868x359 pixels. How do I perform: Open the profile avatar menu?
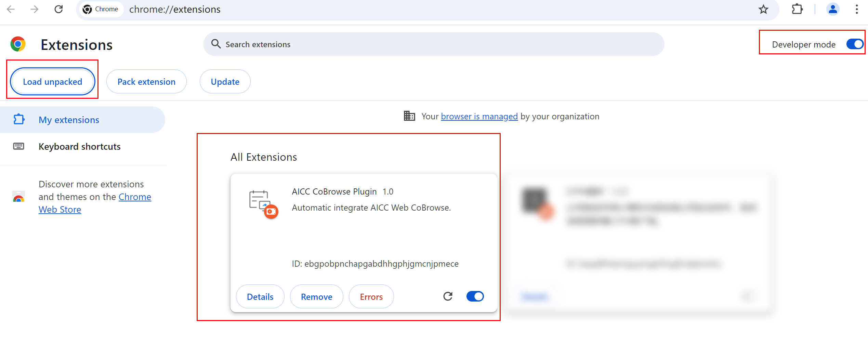[x=833, y=9]
